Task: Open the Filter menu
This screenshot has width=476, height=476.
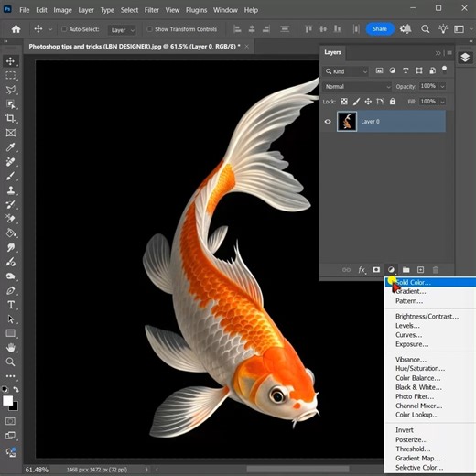Action: tap(152, 10)
